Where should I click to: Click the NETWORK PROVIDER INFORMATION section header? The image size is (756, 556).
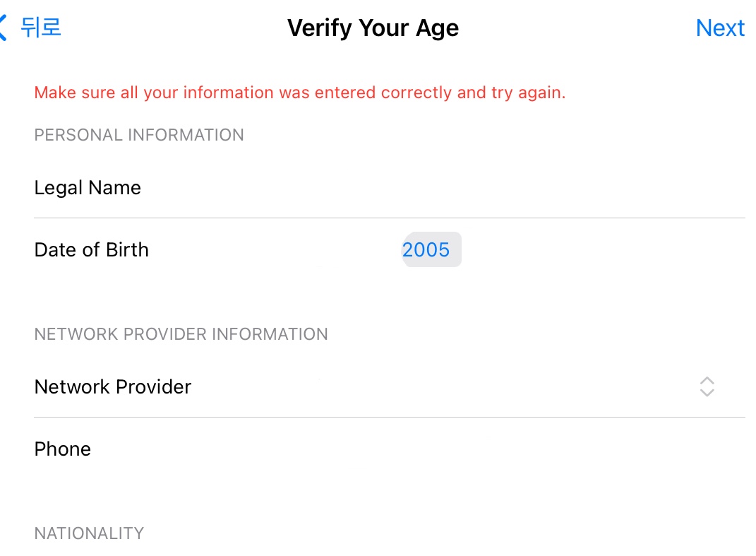(x=181, y=334)
